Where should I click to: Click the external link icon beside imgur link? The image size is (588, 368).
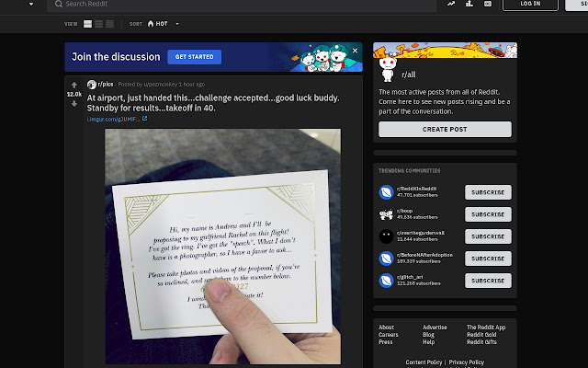[x=145, y=119]
